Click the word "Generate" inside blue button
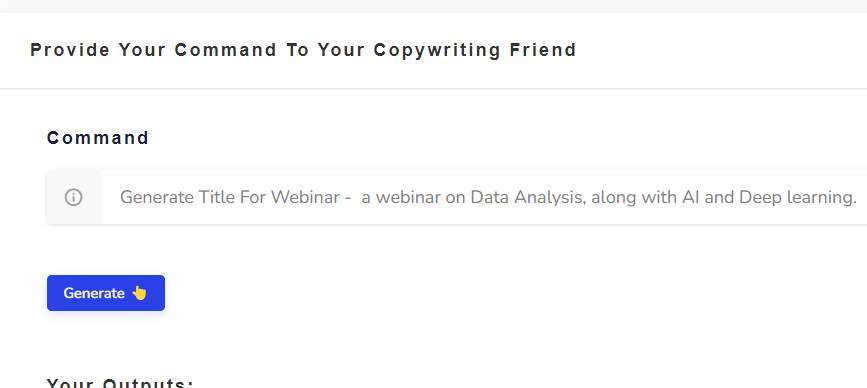 pos(94,293)
